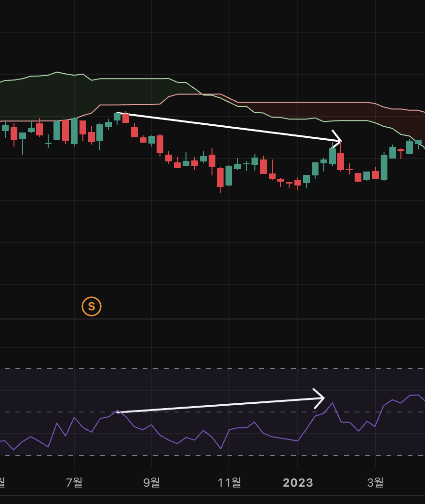Click the arrowhead of the RSI arrow
Viewport: 425px width, 504px height.
322,398
